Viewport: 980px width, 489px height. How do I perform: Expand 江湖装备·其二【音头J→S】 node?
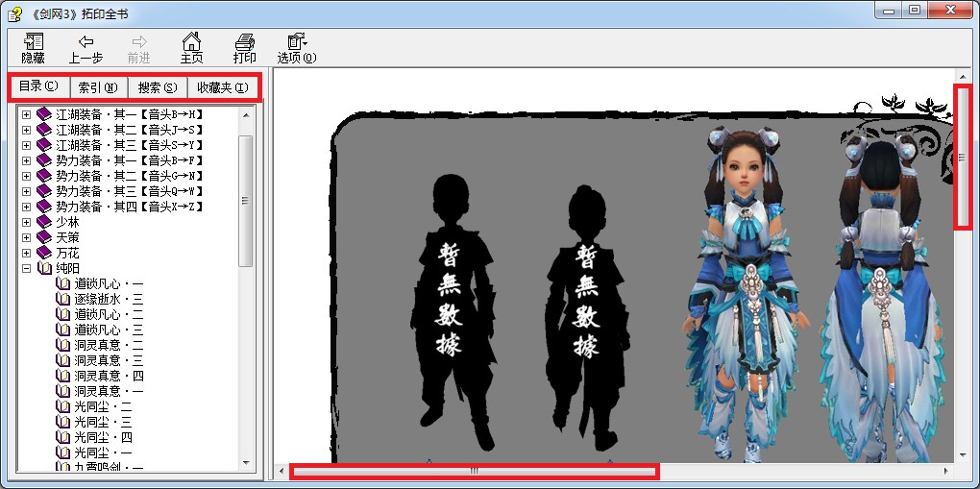[x=26, y=130]
